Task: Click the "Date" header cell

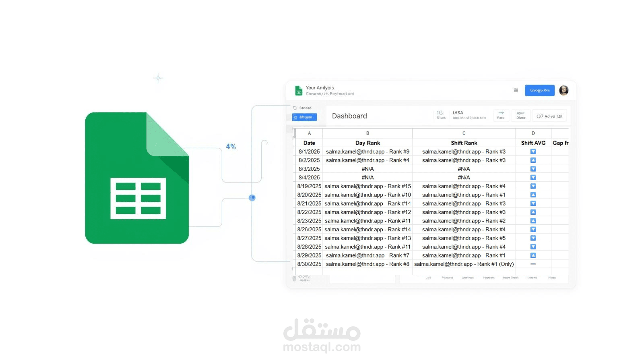Action: [x=309, y=143]
